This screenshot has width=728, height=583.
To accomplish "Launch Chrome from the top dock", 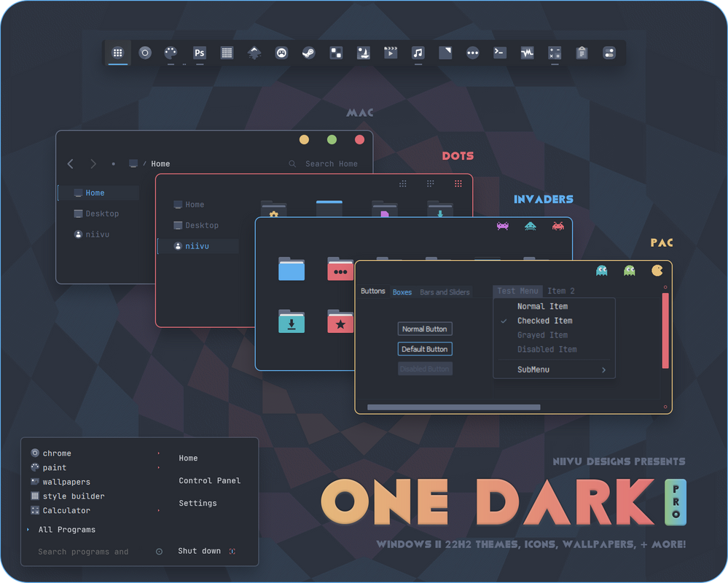I will coord(145,53).
